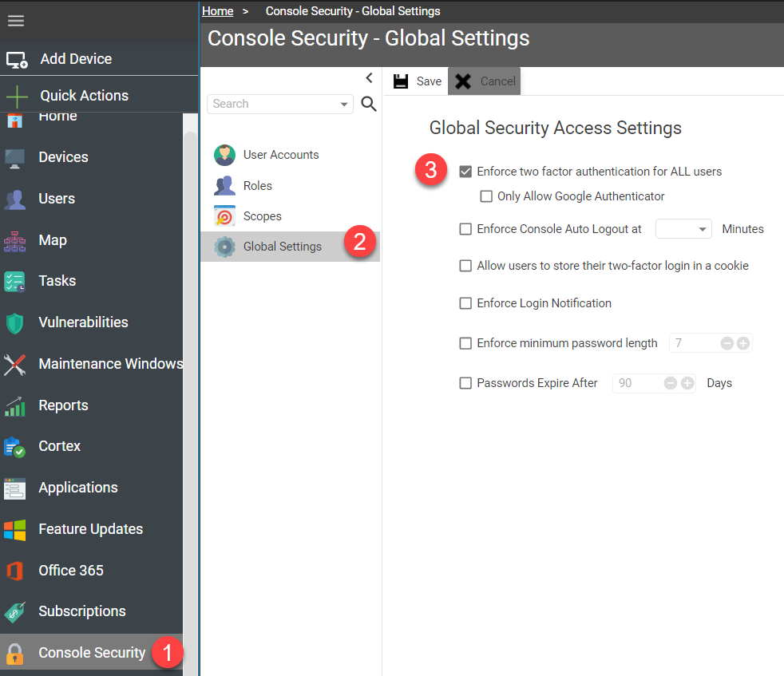This screenshot has height=676, width=784.
Task: Click the Applications window icon
Action: (x=14, y=488)
